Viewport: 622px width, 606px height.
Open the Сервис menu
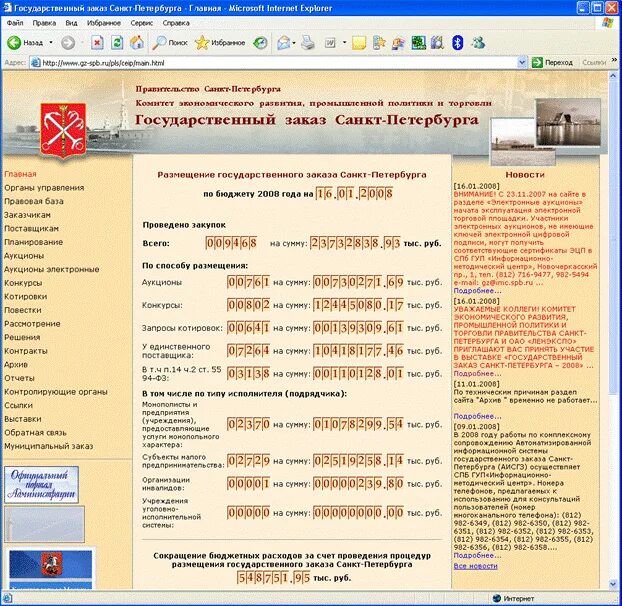[142, 23]
